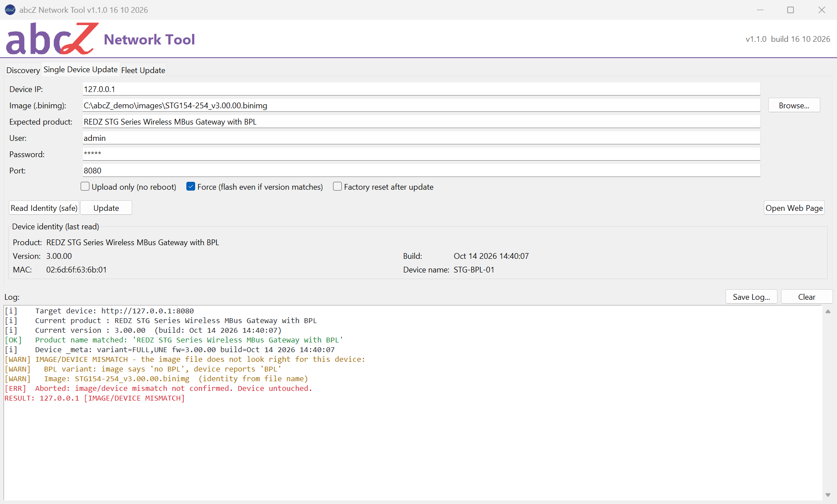Click the Target device log line
Screen dimensions: 837x504
[99, 311]
